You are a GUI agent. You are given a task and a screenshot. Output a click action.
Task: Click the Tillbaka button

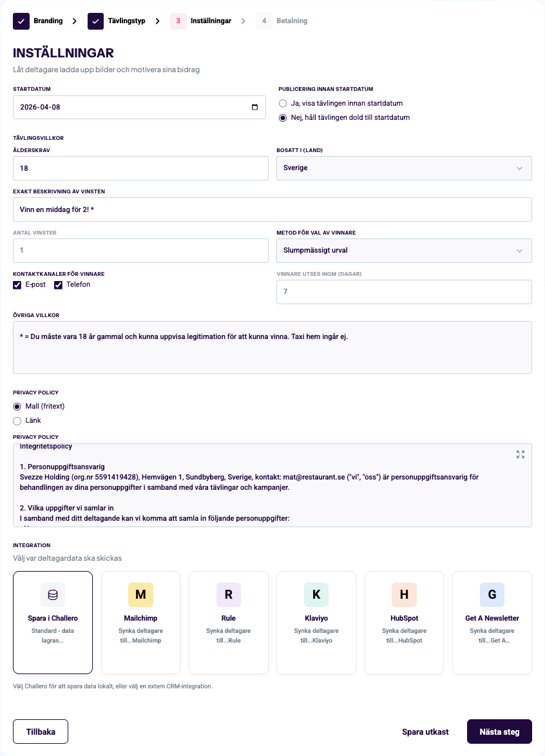tap(41, 732)
